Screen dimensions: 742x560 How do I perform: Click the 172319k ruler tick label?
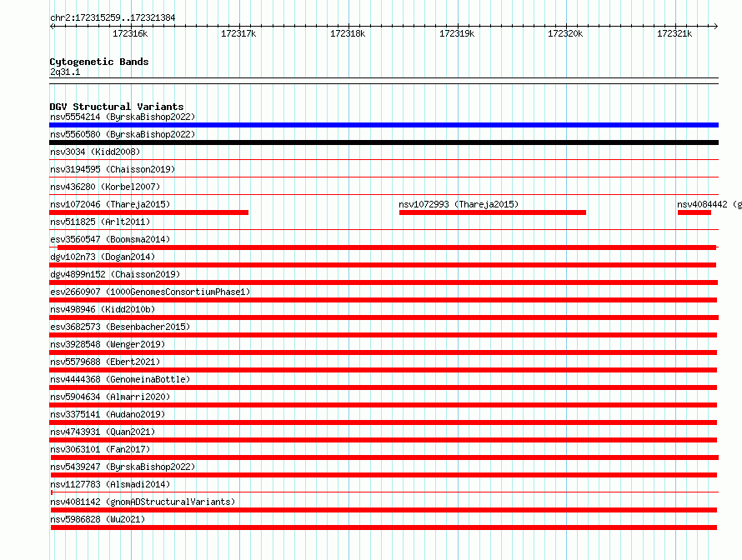pos(457,33)
